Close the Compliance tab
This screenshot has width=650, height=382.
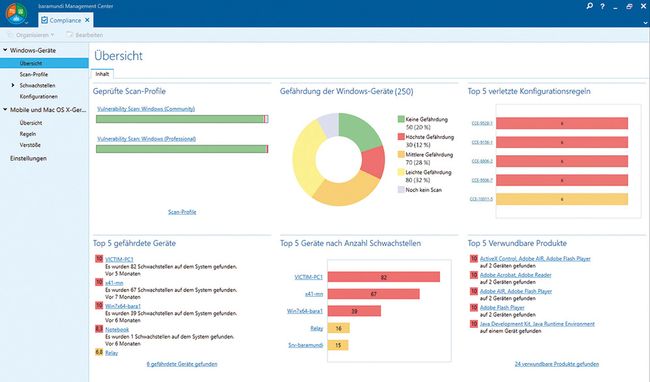coord(87,20)
